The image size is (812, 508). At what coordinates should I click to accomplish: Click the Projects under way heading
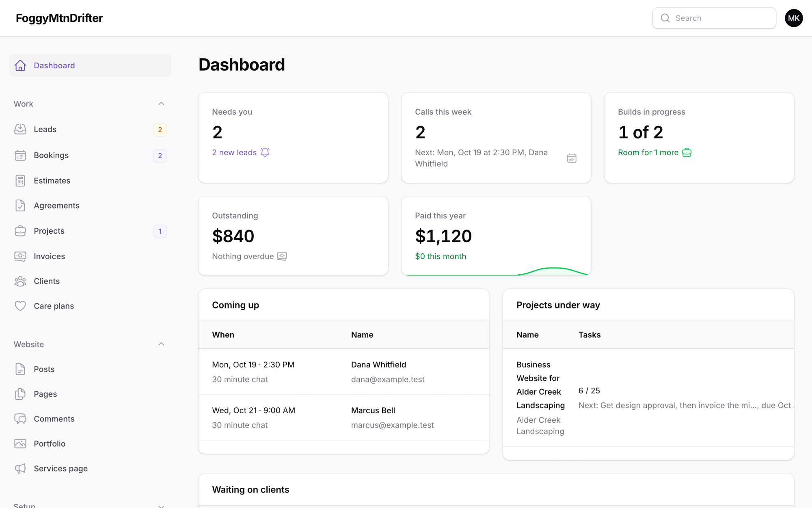point(558,305)
